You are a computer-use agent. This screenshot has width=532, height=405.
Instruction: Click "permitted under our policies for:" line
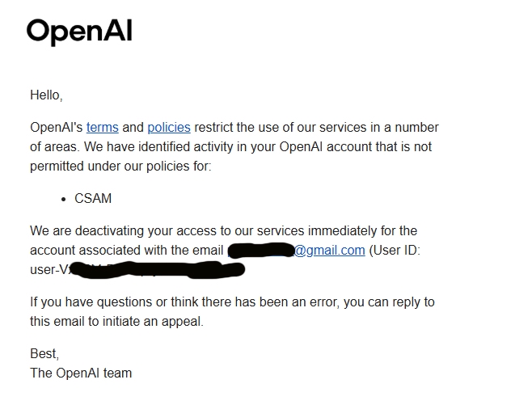pos(120,166)
